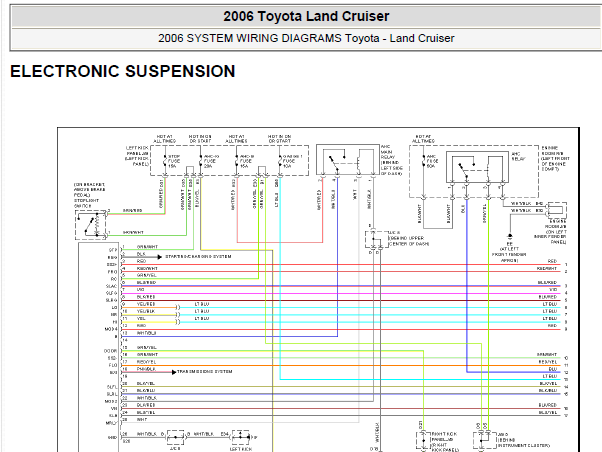This screenshot has height=452, width=602.
Task: Click the 'TRANSMISSION SYSTEM' arrow label
Action: coord(204,372)
